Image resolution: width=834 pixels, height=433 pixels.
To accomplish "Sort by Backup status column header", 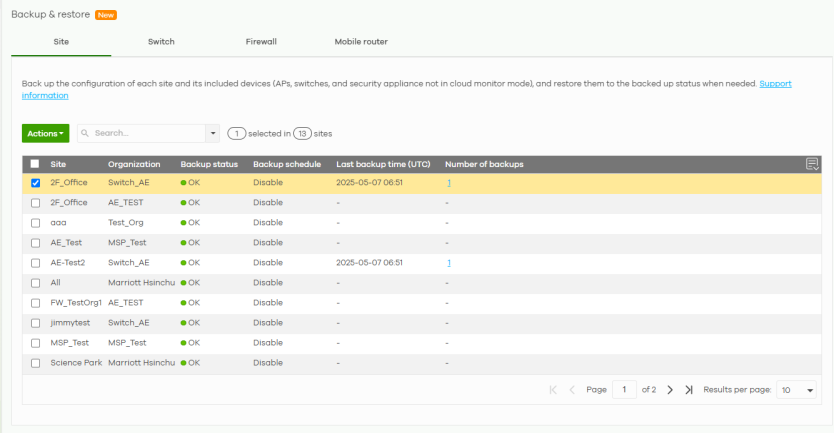I will [209, 164].
